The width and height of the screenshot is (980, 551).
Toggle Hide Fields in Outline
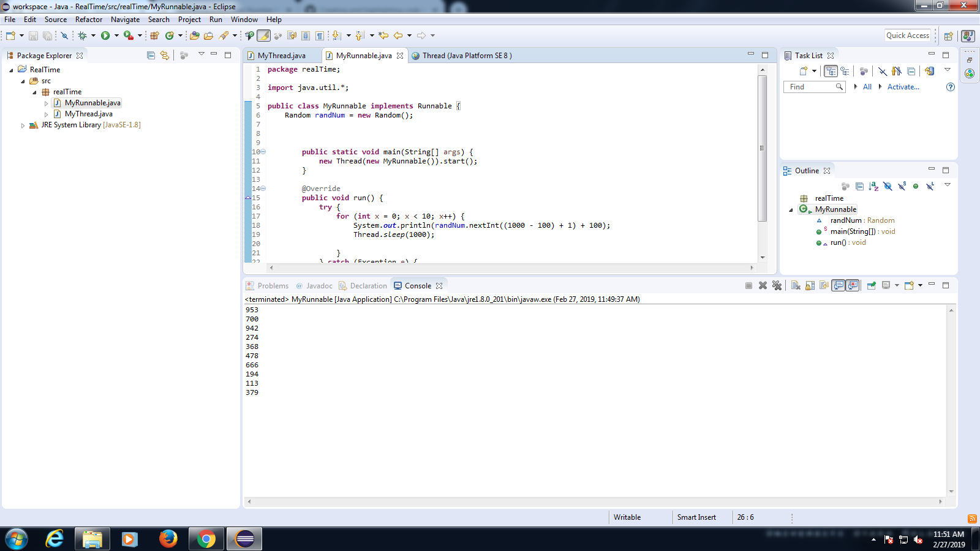(888, 186)
